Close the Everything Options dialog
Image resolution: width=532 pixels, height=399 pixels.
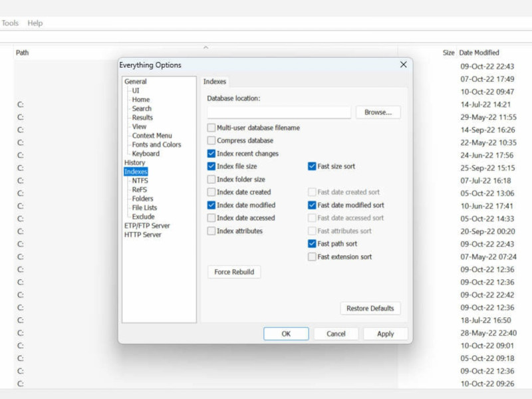click(403, 65)
